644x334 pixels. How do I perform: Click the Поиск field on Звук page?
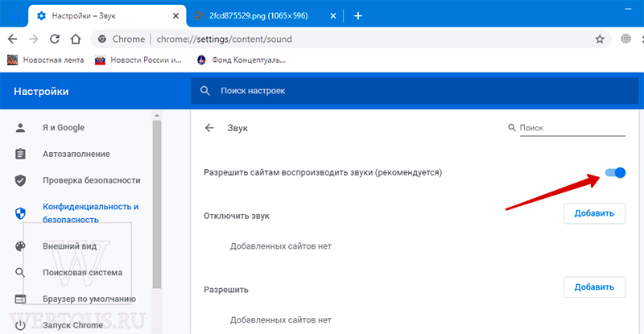click(572, 128)
